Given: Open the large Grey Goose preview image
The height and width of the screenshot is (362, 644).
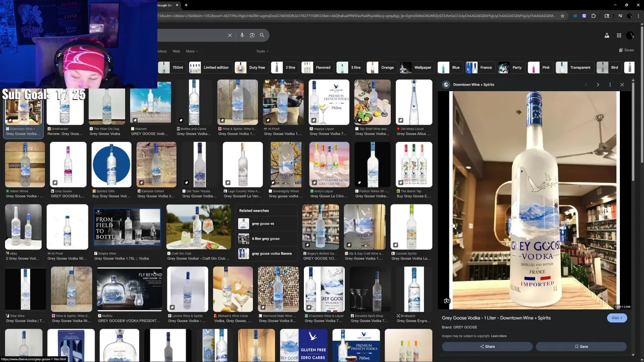Looking at the screenshot, I should (533, 200).
